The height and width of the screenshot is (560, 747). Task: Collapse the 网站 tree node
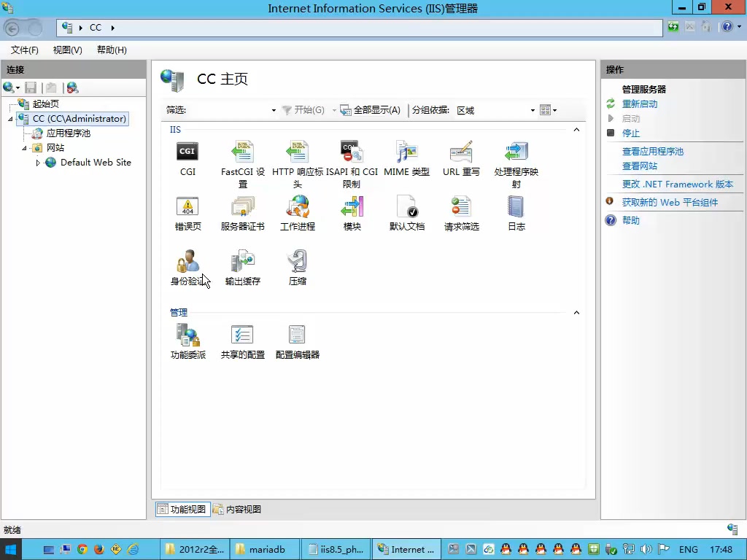(x=24, y=148)
